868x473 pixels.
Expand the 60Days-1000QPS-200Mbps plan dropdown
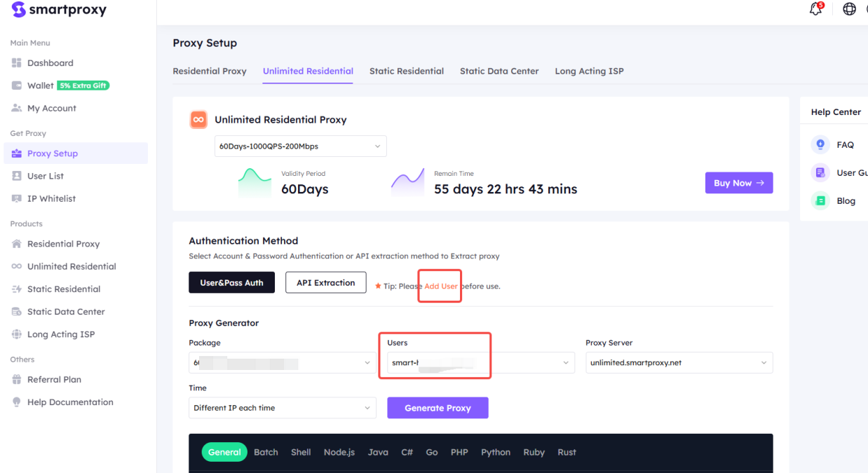point(301,146)
